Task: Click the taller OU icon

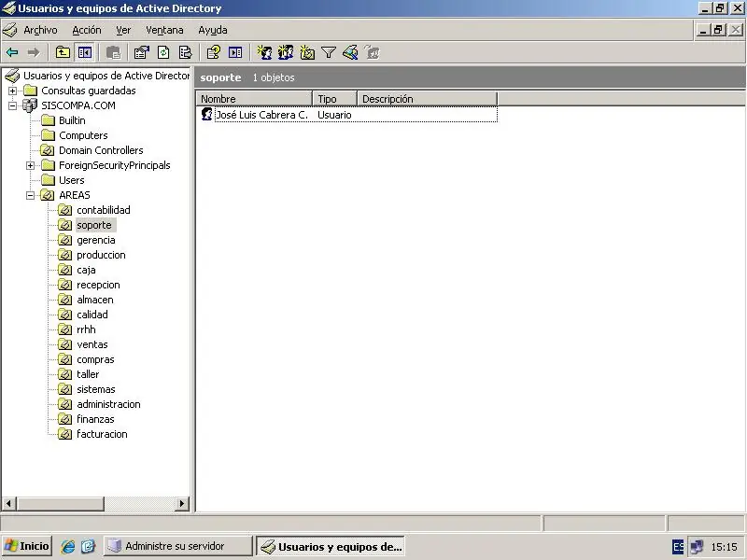Action: pos(64,374)
